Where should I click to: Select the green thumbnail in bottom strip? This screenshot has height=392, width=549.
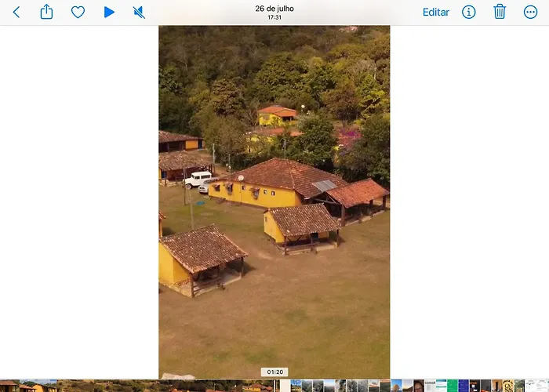coord(453,386)
